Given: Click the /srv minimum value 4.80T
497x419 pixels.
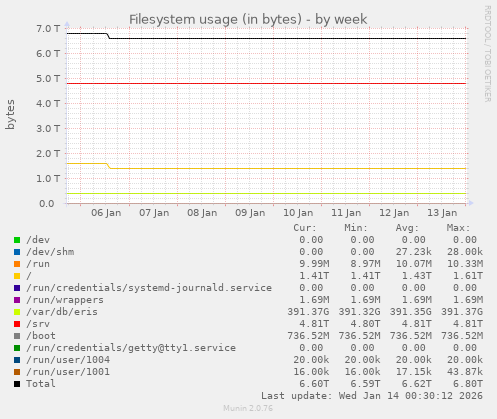Looking at the screenshot, I should [x=365, y=324].
